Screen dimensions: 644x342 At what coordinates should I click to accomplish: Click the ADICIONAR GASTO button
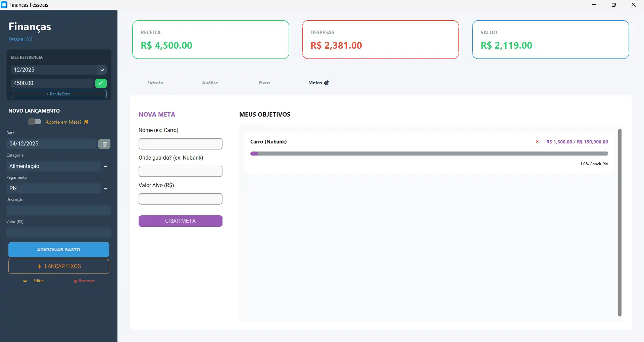(x=59, y=250)
